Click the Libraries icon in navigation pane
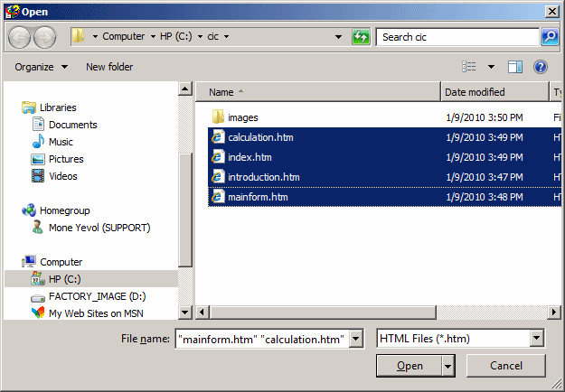 (x=29, y=107)
